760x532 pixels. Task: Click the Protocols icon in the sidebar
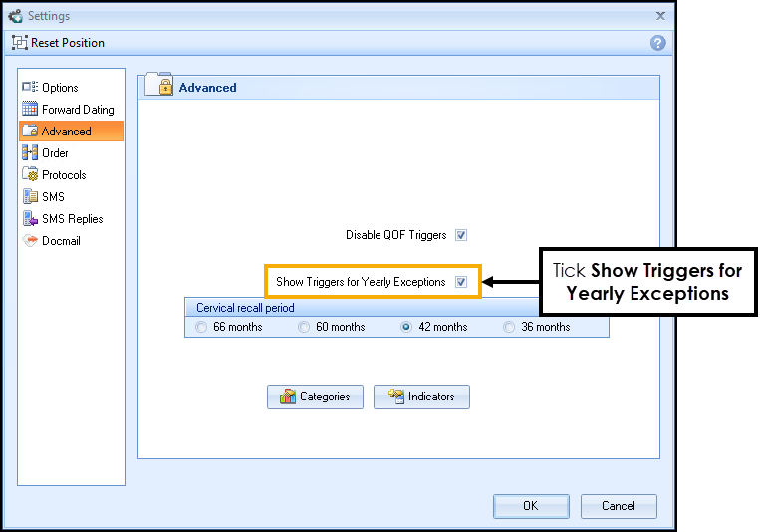(x=30, y=175)
